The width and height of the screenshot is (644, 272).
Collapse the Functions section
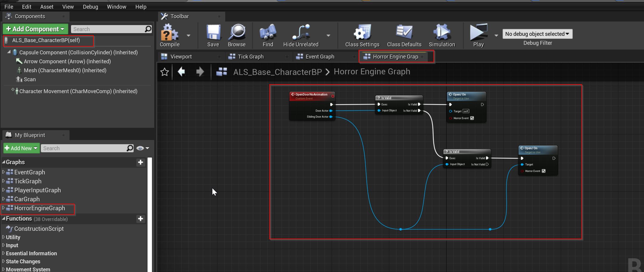click(4, 219)
